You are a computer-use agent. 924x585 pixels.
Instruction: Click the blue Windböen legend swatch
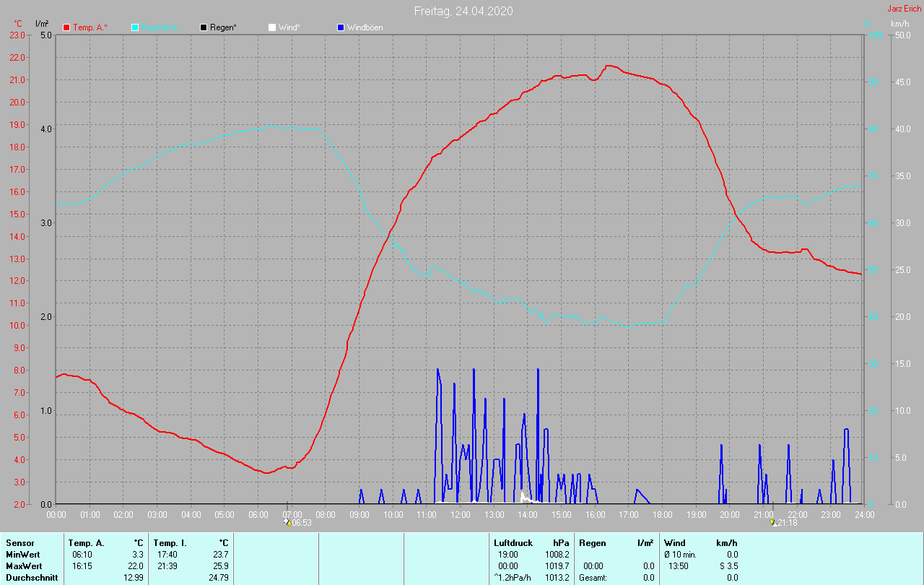341,27
